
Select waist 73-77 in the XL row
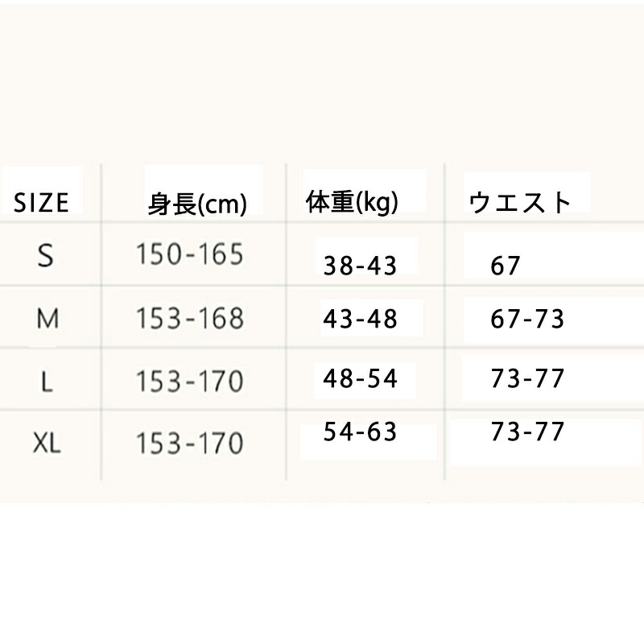(x=527, y=432)
